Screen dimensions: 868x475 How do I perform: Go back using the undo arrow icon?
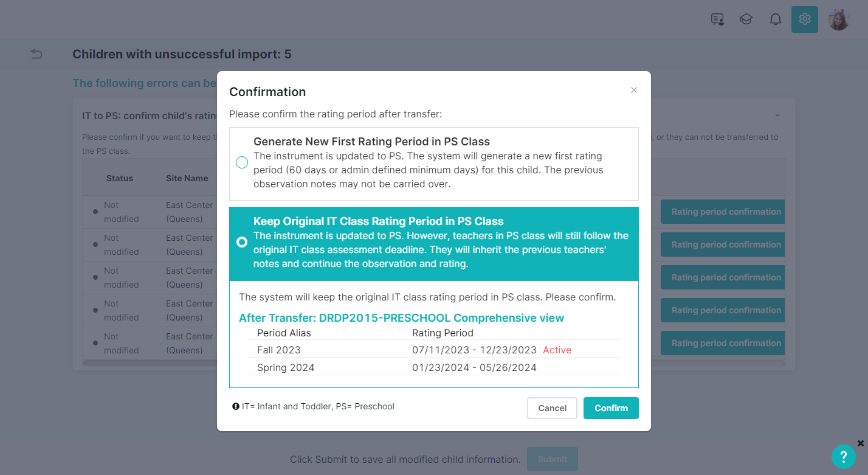(36, 54)
